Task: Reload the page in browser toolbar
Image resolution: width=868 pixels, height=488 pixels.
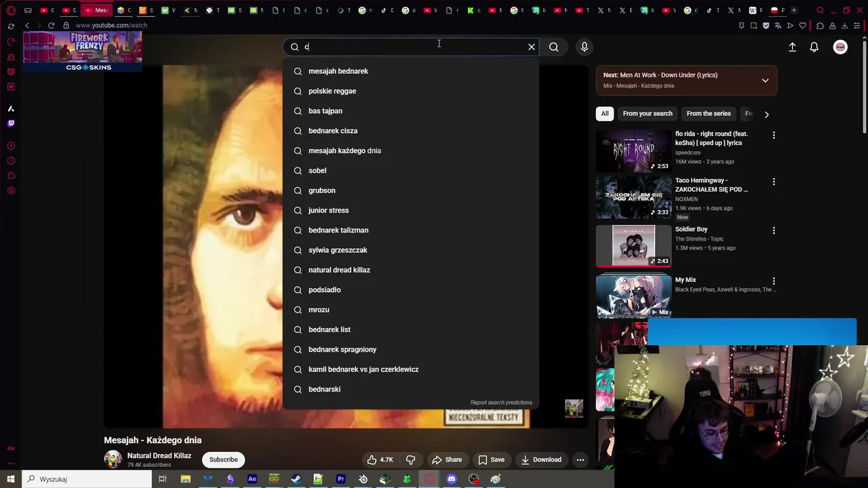Action: [x=51, y=25]
